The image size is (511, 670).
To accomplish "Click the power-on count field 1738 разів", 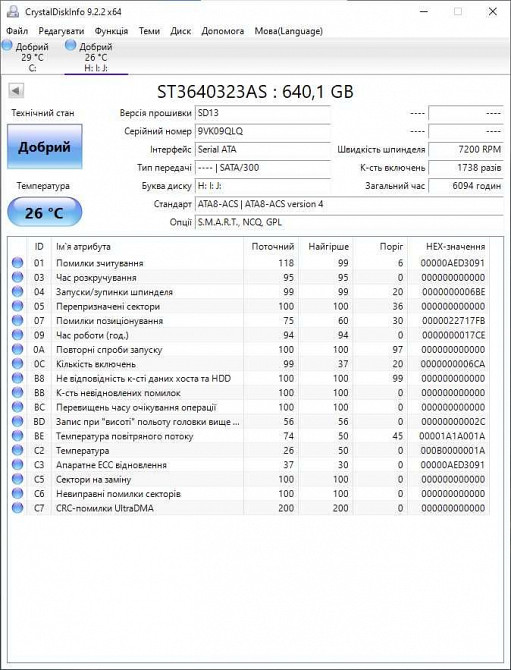I will click(466, 168).
